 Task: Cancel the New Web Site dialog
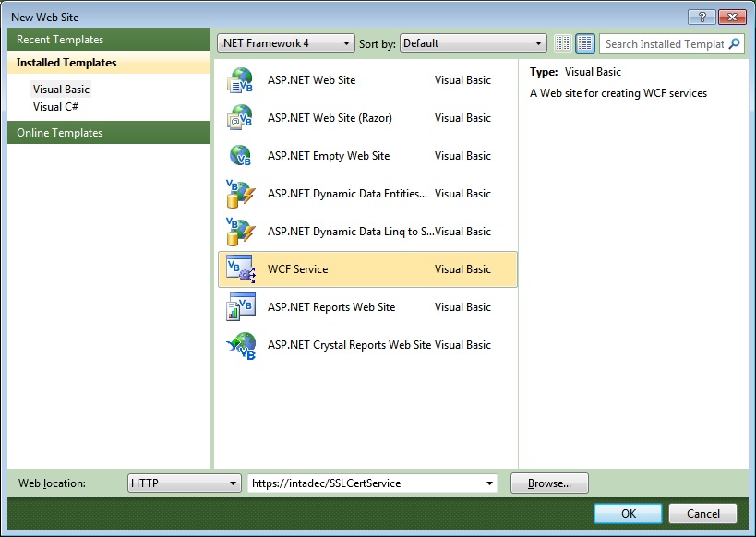click(702, 513)
